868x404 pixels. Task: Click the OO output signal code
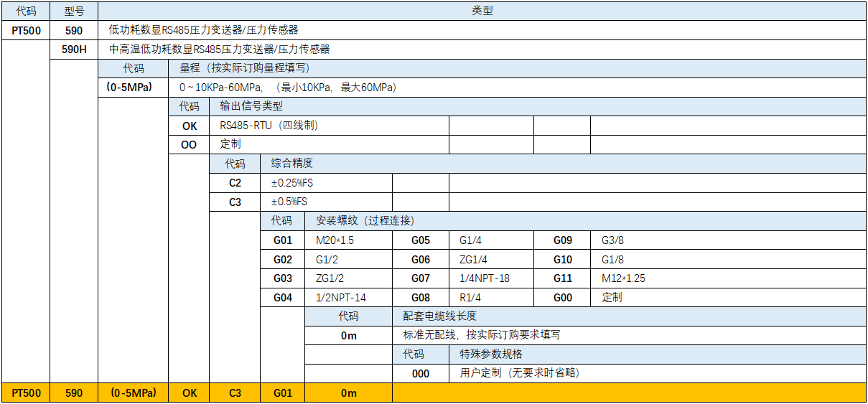point(189,144)
